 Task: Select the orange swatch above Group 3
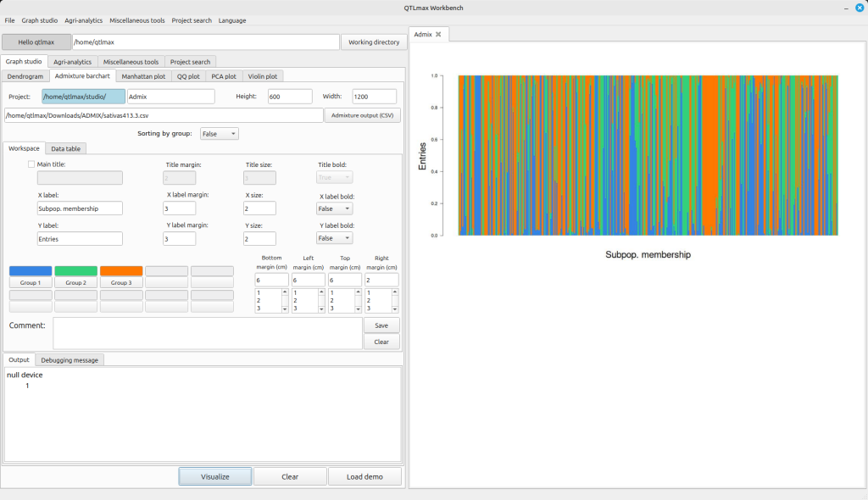click(121, 271)
